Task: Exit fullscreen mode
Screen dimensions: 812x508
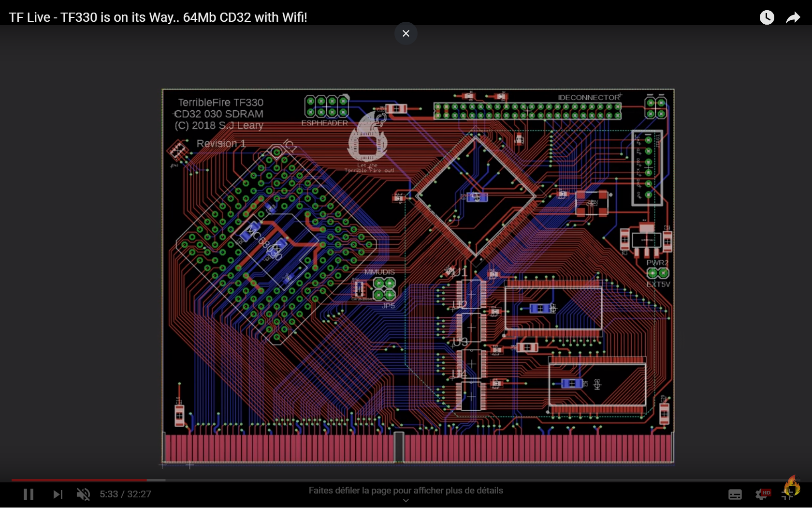Action: point(788,495)
